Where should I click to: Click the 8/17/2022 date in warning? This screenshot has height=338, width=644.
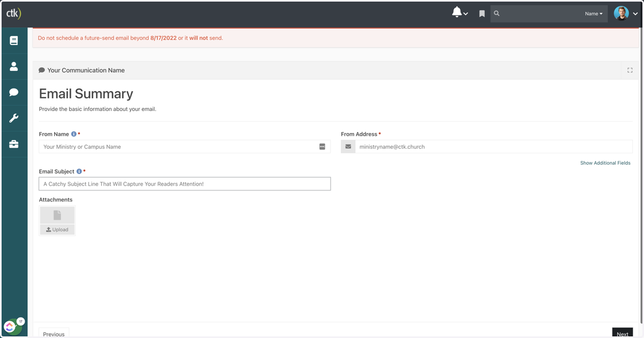(163, 38)
